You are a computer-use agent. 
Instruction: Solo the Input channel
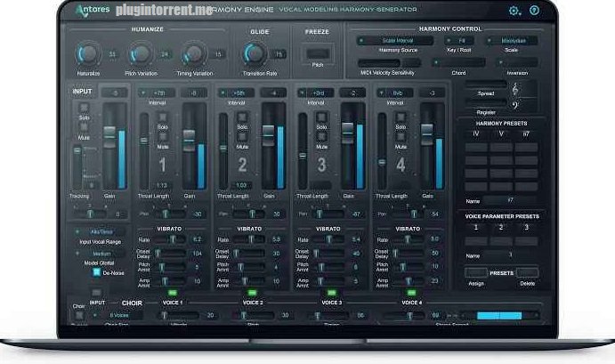(x=84, y=108)
